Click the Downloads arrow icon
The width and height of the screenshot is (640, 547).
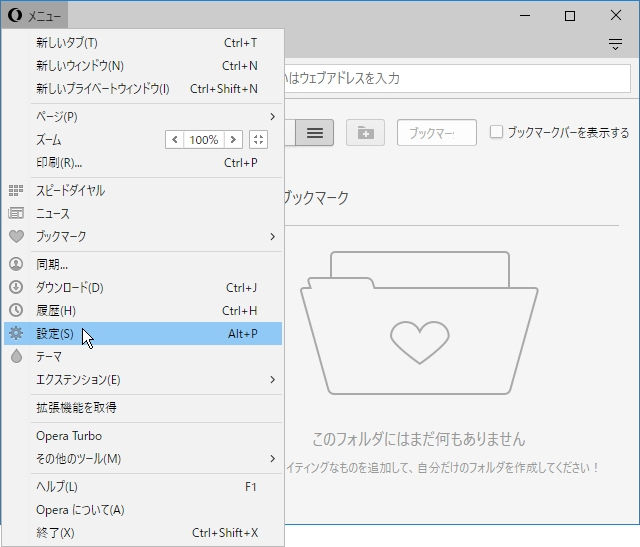click(16, 287)
